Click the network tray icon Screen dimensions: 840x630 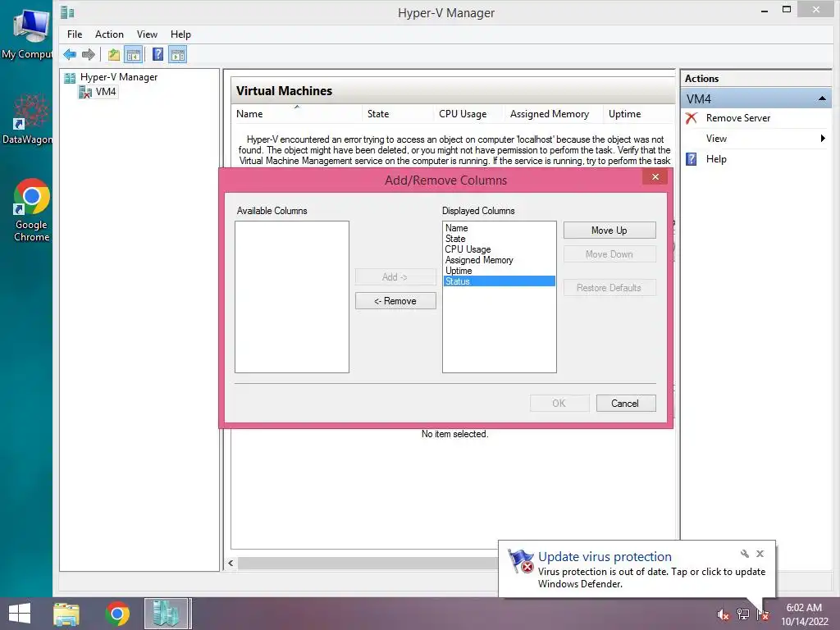pos(743,614)
